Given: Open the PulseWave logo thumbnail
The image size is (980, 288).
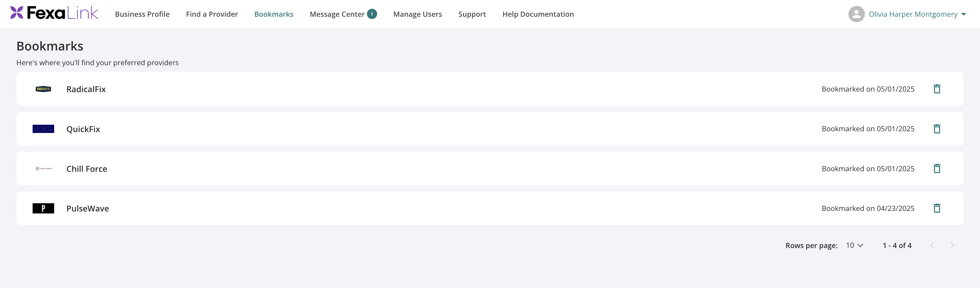Looking at the screenshot, I should pyautogui.click(x=43, y=208).
